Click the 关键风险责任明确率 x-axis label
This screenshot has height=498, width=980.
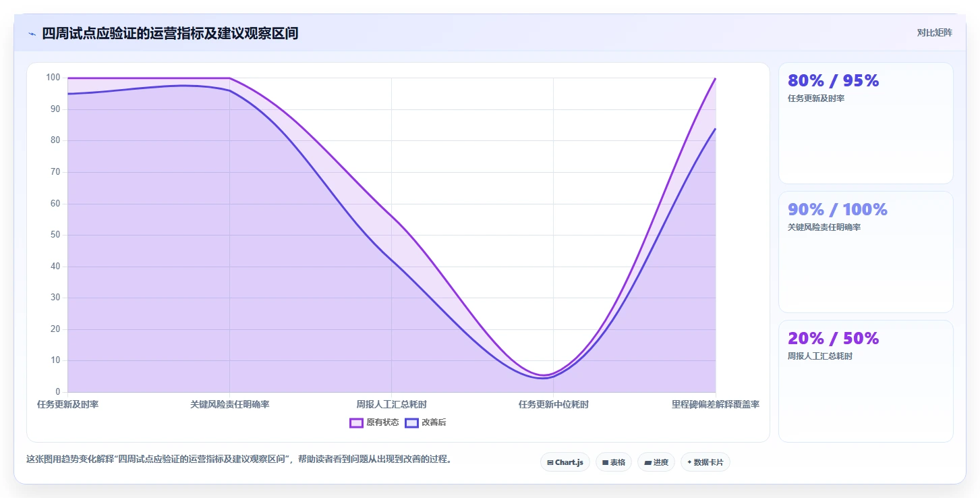[230, 404]
